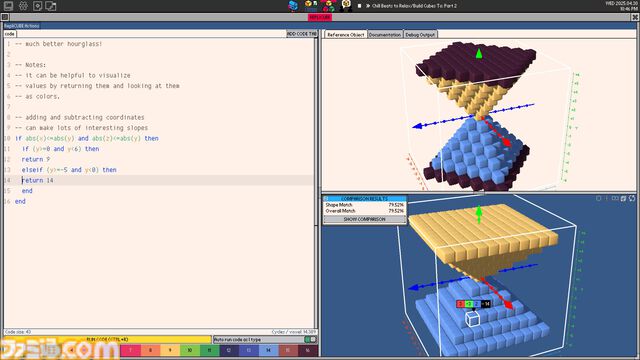The width and height of the screenshot is (640, 360).
Task: Click the chat window icon in top bar
Action: click(x=51, y=6)
